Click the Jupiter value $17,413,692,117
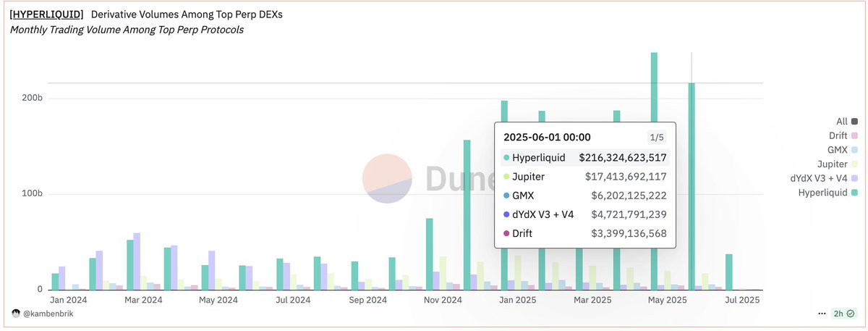This screenshot has height=331, width=868. (x=626, y=176)
